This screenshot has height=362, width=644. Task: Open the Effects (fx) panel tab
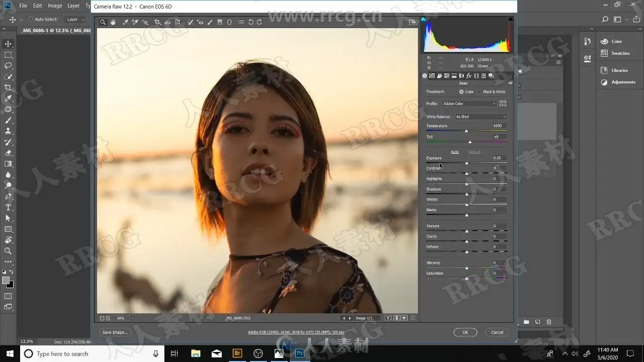[468, 76]
